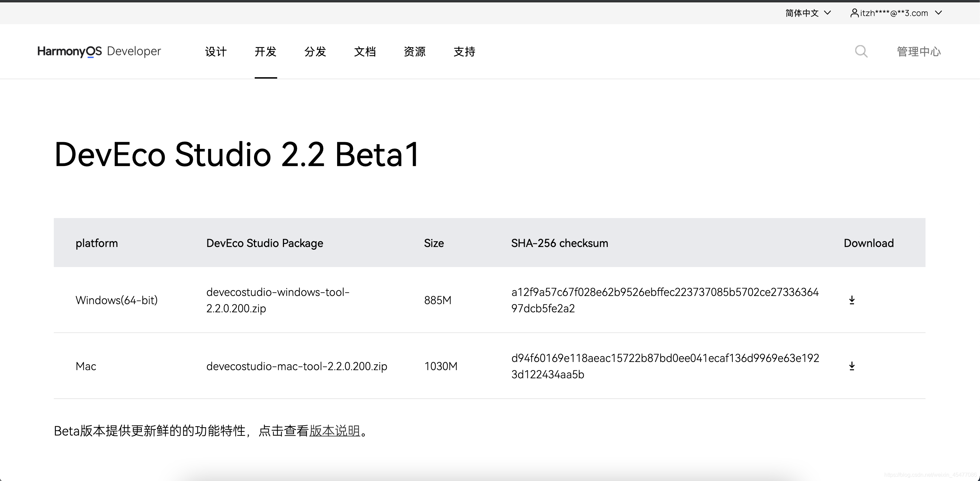Expand the 简体中文 language dropdown

pos(808,13)
